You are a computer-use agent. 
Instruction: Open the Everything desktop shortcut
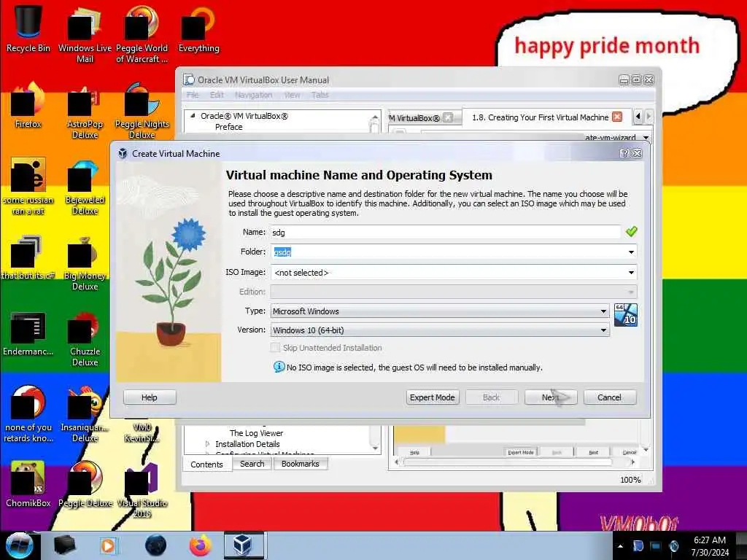tap(198, 28)
